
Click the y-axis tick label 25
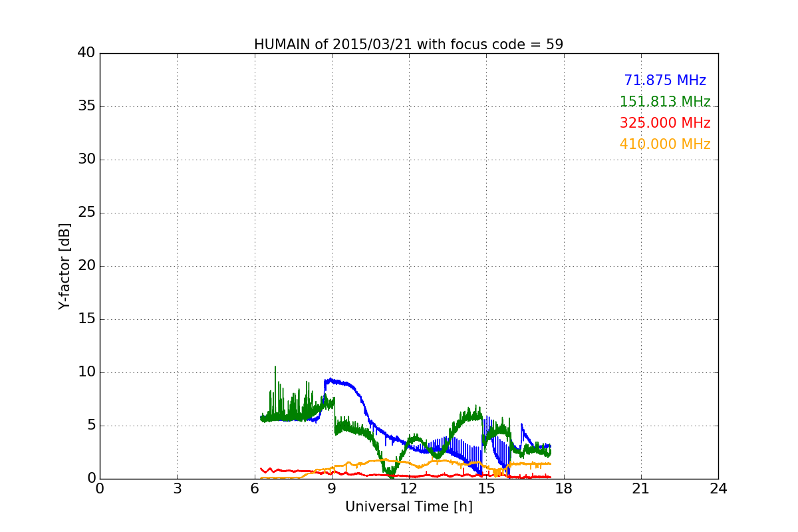pos(86,213)
